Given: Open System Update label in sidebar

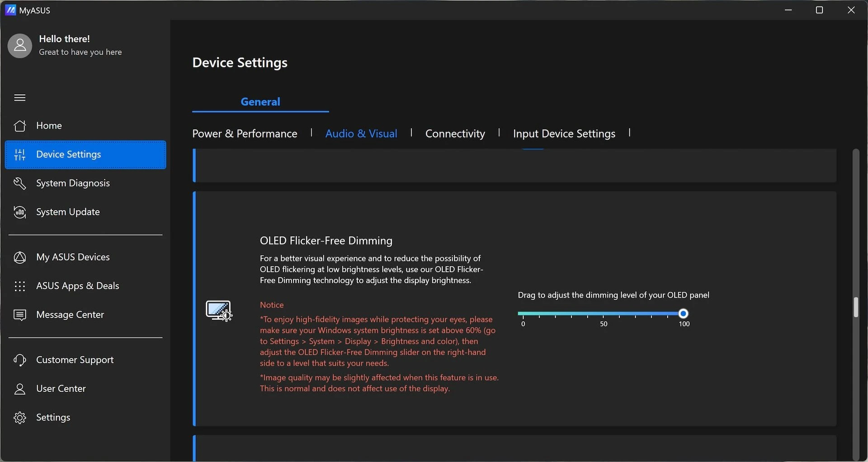Looking at the screenshot, I should tap(68, 212).
